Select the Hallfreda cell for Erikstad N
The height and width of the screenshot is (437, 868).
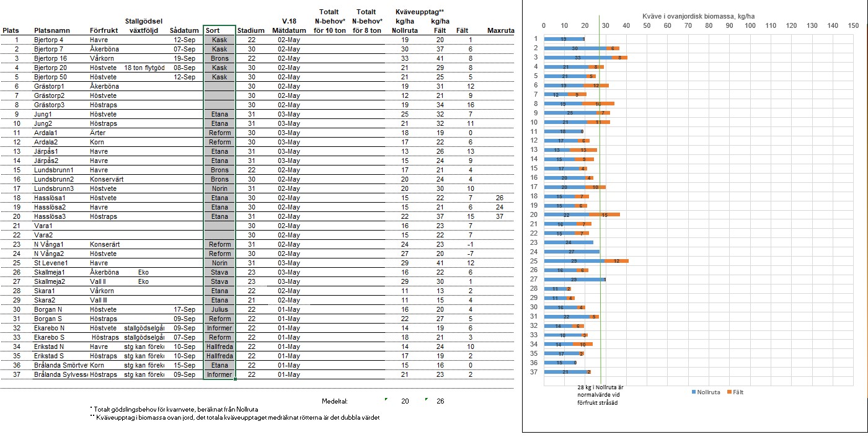coord(219,347)
